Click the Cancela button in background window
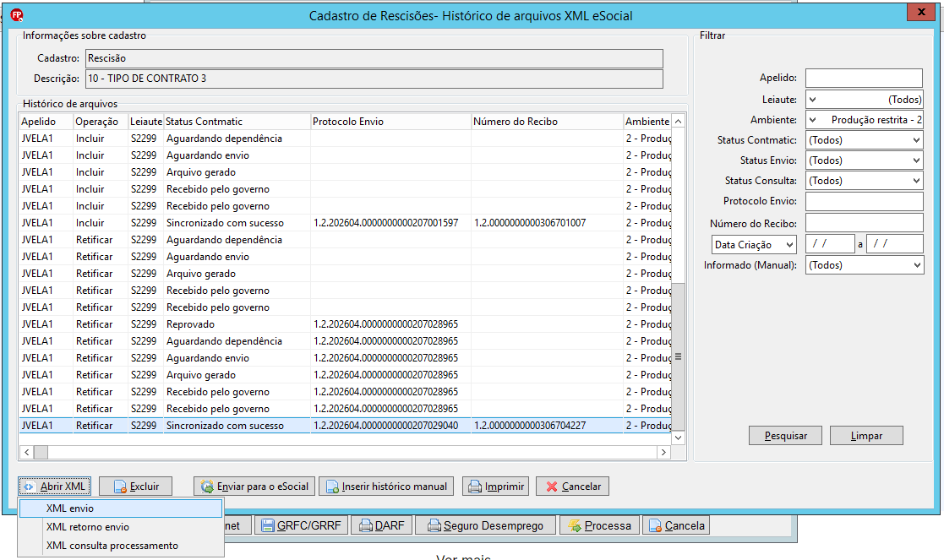Image resolution: width=944 pixels, height=560 pixels. click(x=676, y=525)
